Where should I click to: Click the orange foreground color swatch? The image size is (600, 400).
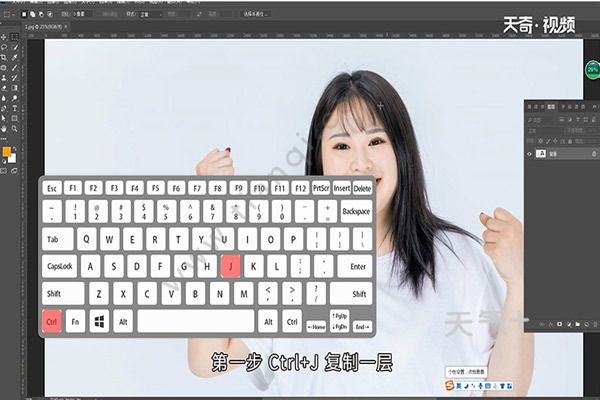click(x=7, y=152)
